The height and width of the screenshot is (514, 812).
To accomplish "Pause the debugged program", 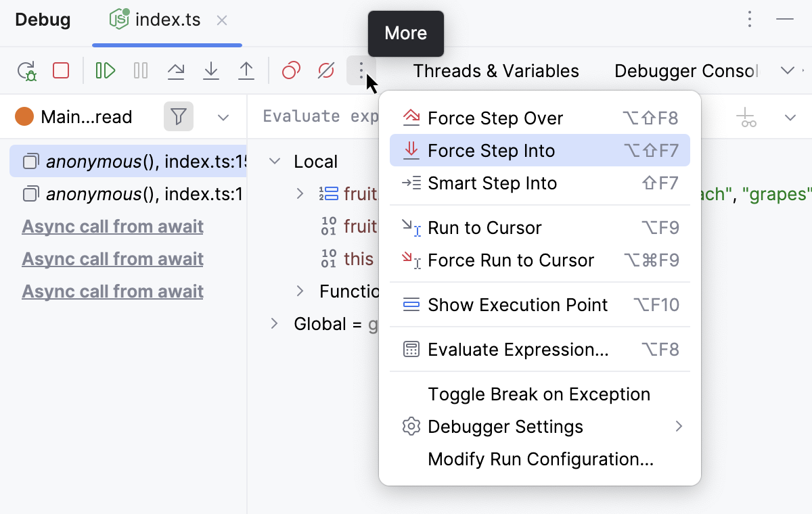I will [x=140, y=70].
